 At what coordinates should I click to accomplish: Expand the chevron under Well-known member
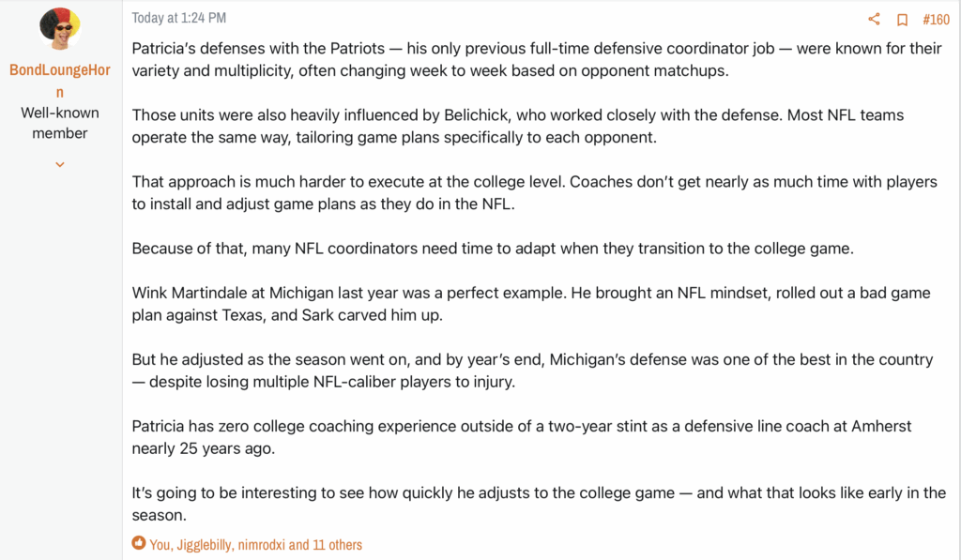pyautogui.click(x=59, y=164)
